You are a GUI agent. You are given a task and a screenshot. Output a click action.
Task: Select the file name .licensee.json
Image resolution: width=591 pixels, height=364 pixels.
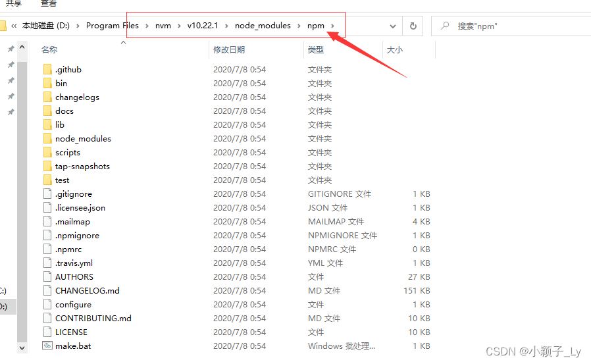(x=80, y=208)
